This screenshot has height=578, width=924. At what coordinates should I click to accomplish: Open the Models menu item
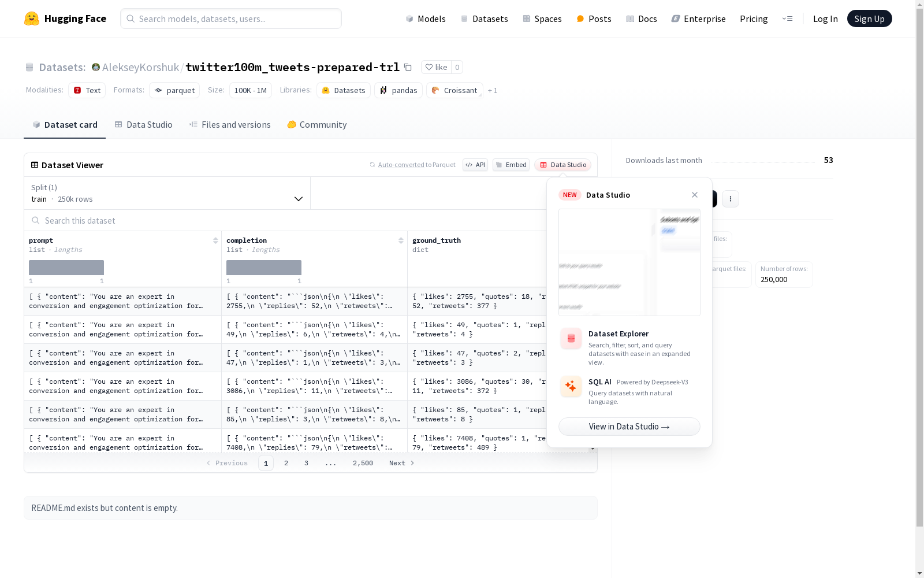(x=426, y=18)
